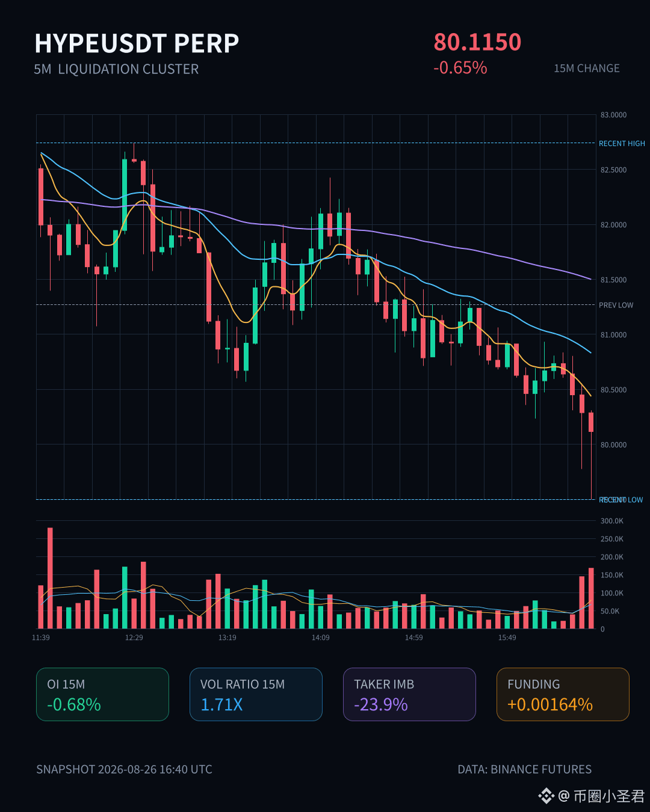Click the 11:39 time axis label
The image size is (650, 812).
click(41, 638)
